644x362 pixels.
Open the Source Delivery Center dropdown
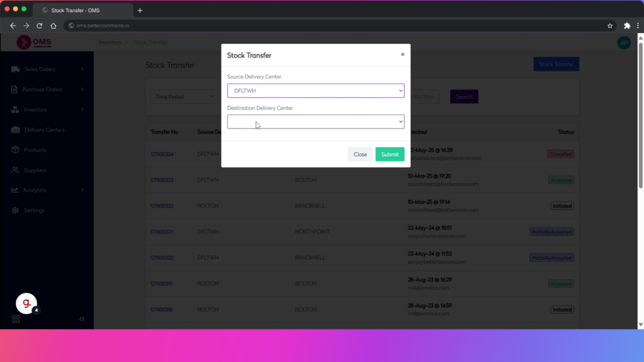pos(316,90)
